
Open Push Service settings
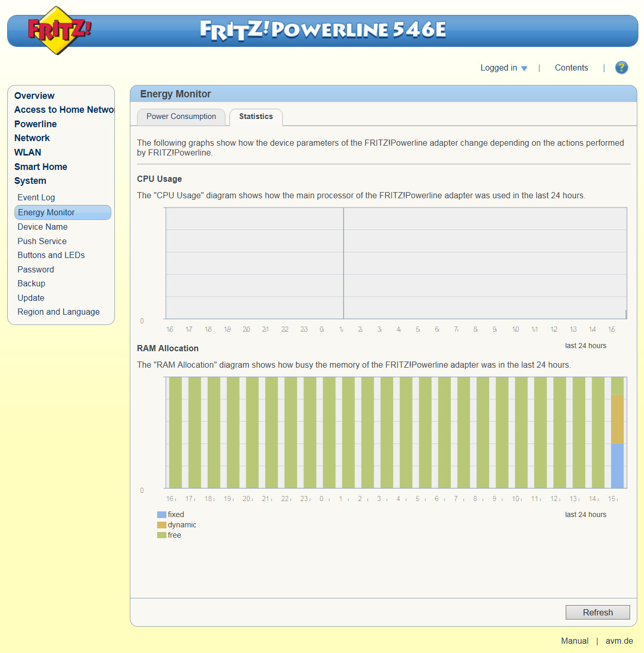pos(42,241)
